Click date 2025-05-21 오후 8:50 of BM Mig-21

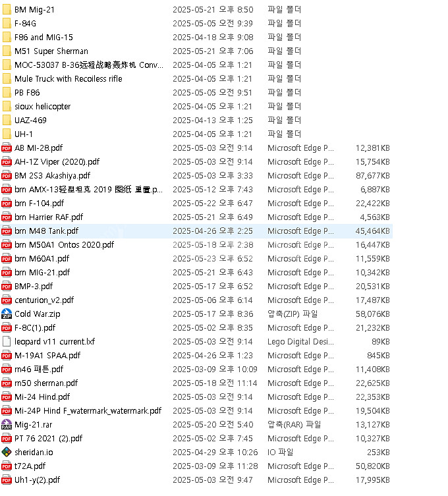click(213, 9)
